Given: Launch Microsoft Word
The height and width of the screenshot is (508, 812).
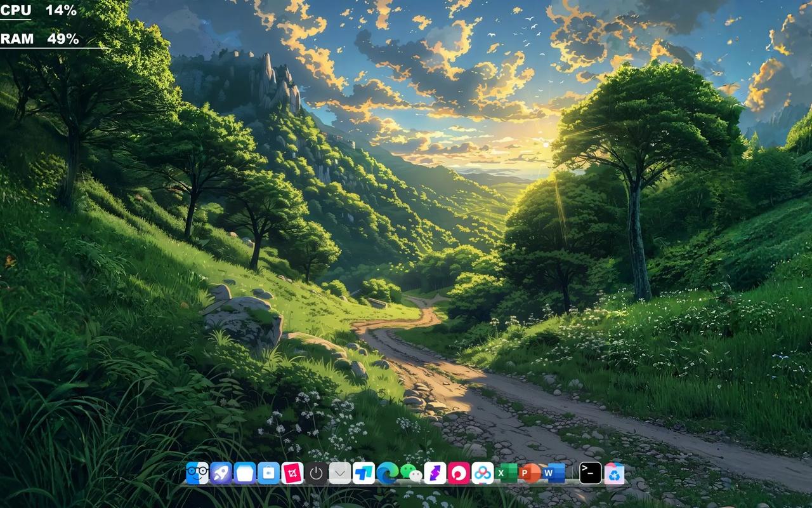Looking at the screenshot, I should point(554,473).
